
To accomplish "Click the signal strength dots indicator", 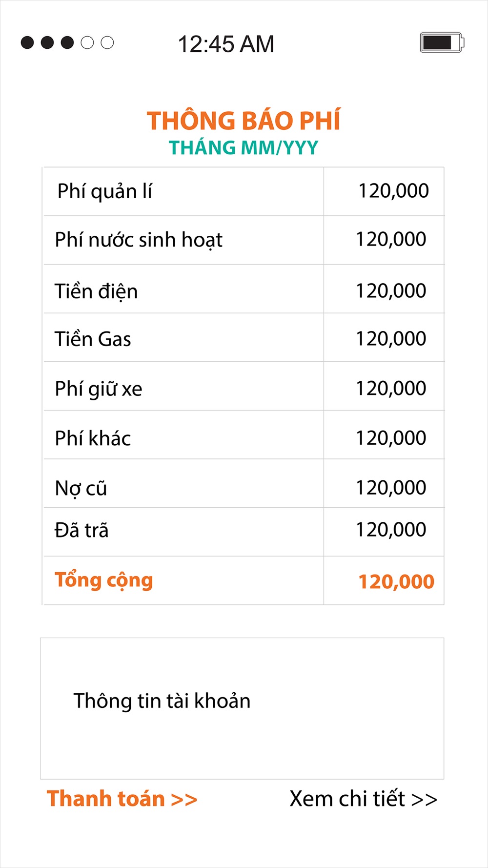I will pyautogui.click(x=67, y=42).
